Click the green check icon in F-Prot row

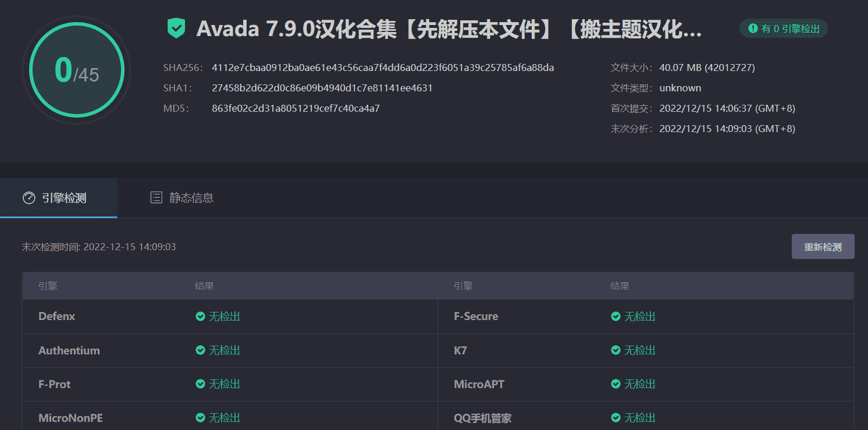coord(200,384)
